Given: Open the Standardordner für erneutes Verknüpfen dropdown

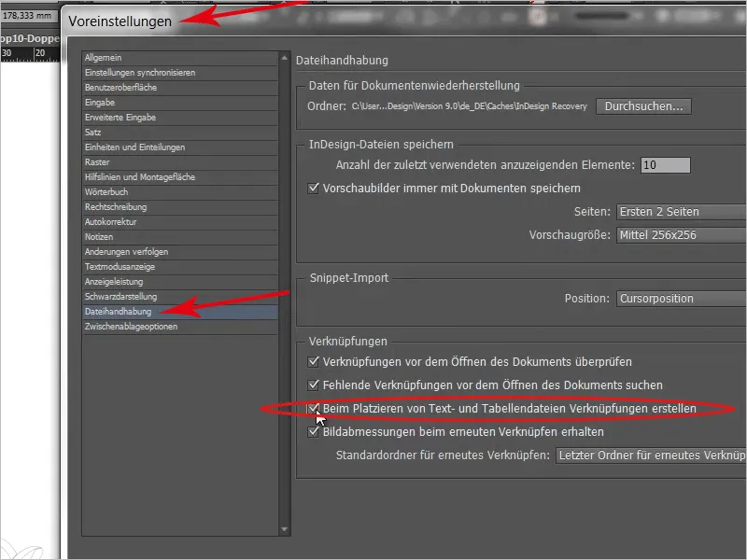Looking at the screenshot, I should [651, 455].
